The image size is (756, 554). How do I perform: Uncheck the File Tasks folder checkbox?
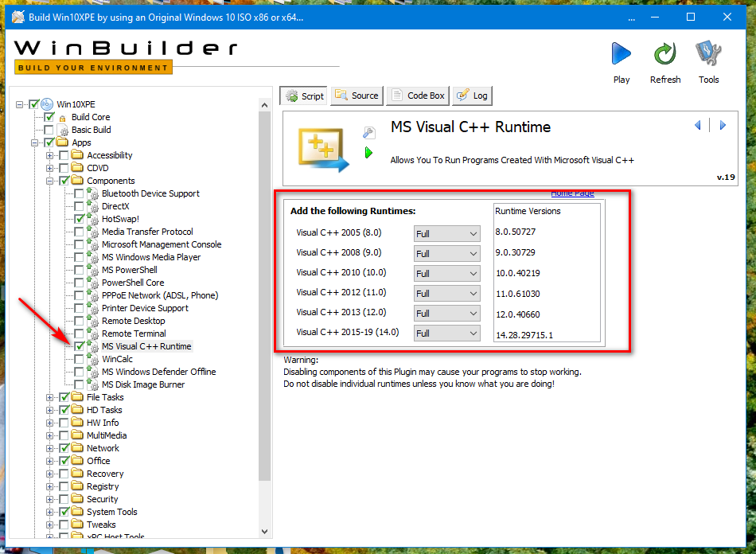64,397
